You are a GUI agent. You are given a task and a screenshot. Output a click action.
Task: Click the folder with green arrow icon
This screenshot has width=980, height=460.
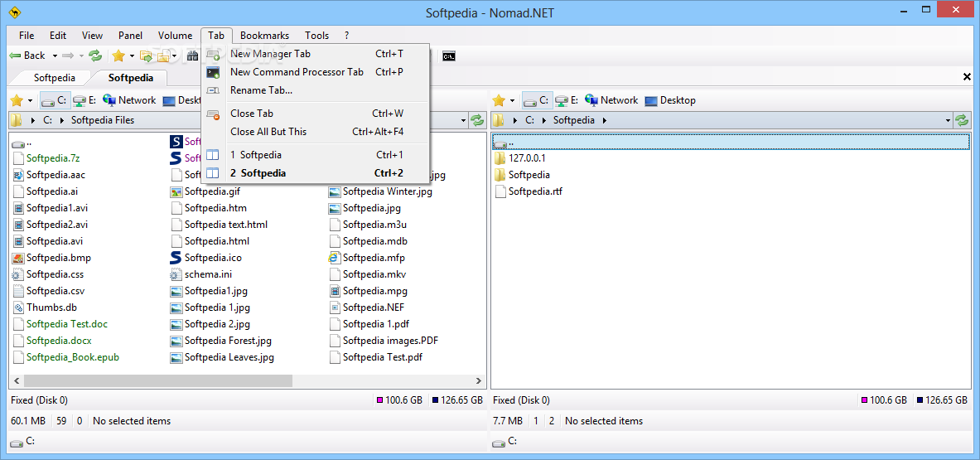point(147,56)
